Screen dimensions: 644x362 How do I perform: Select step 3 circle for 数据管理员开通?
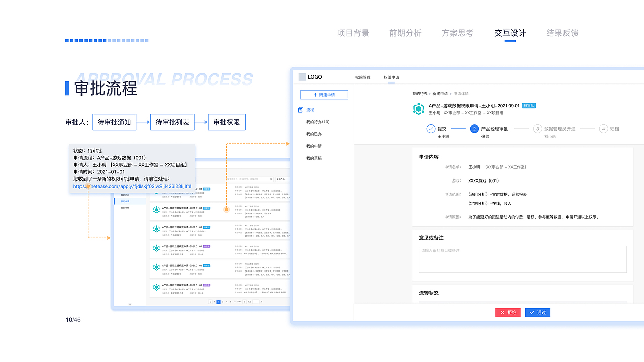[537, 129]
